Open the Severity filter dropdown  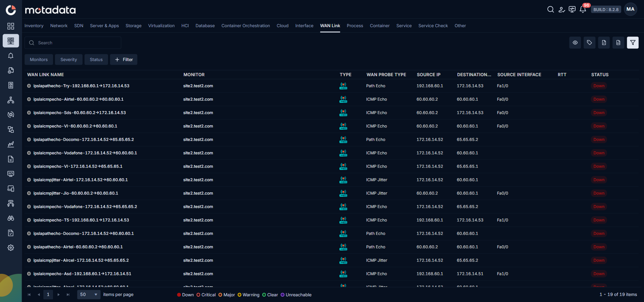(69, 59)
